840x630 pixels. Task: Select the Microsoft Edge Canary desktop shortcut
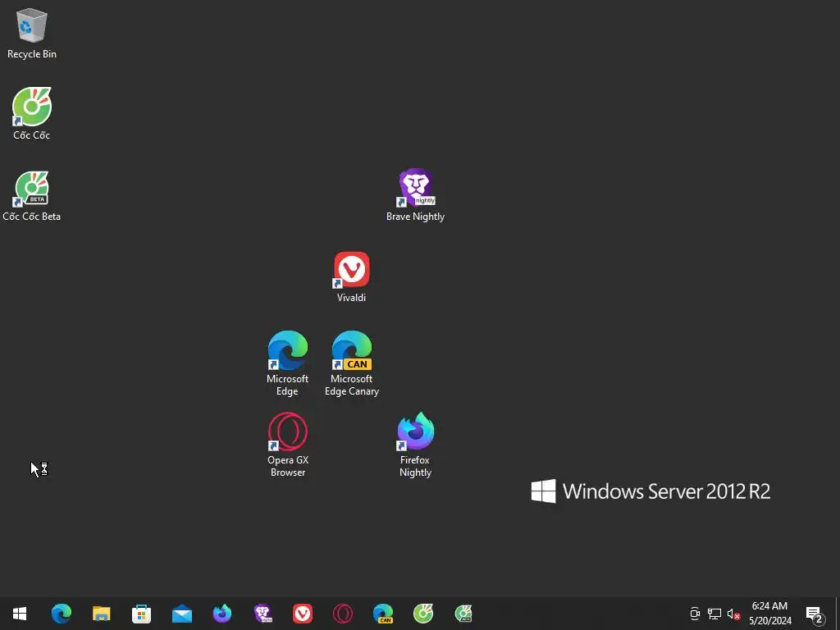[352, 363]
